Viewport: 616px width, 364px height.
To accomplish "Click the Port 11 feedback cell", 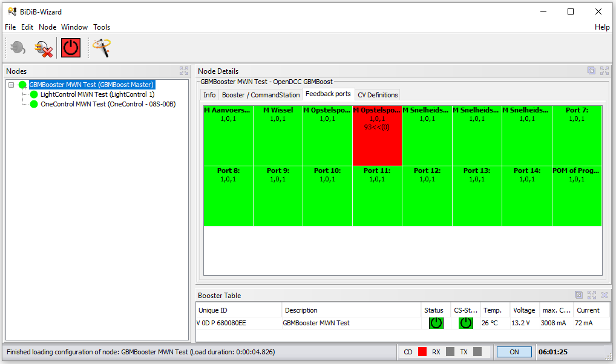I will tap(377, 196).
